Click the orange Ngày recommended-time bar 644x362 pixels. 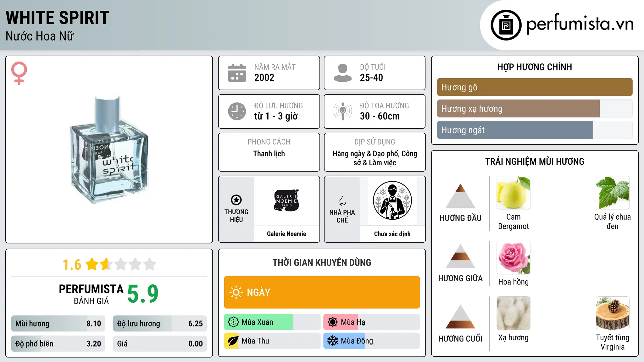[x=322, y=292]
